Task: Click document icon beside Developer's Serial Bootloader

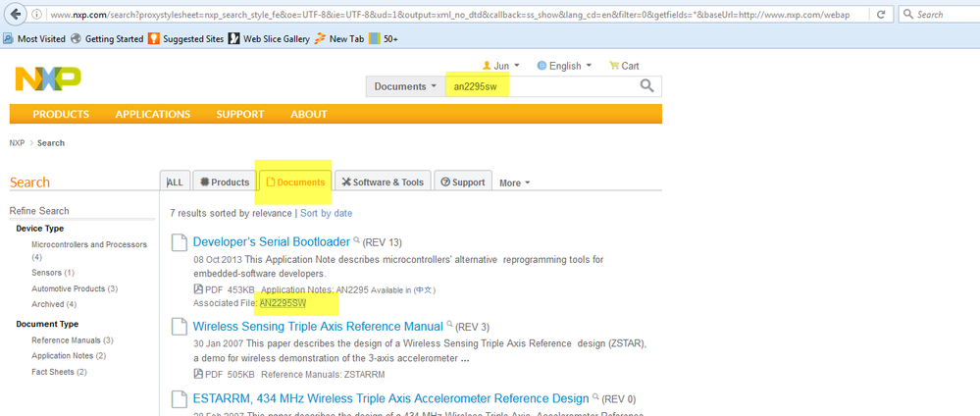Action: coord(180,242)
